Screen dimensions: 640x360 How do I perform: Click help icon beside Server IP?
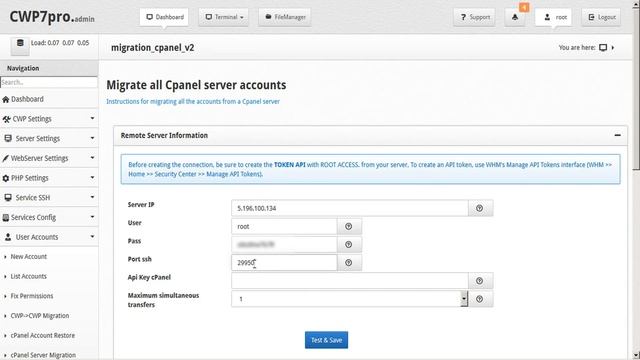pyautogui.click(x=480, y=208)
